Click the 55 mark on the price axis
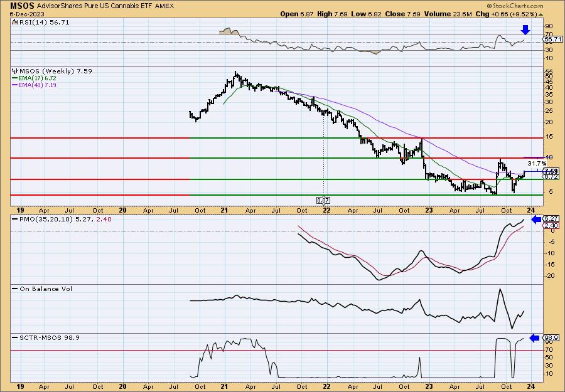This screenshot has width=565, height=392. coord(548,72)
